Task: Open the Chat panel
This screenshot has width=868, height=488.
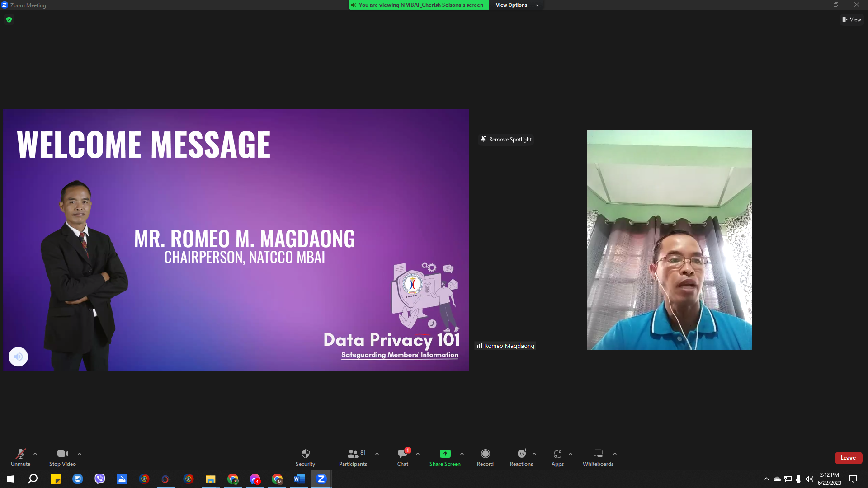Action: (403, 457)
